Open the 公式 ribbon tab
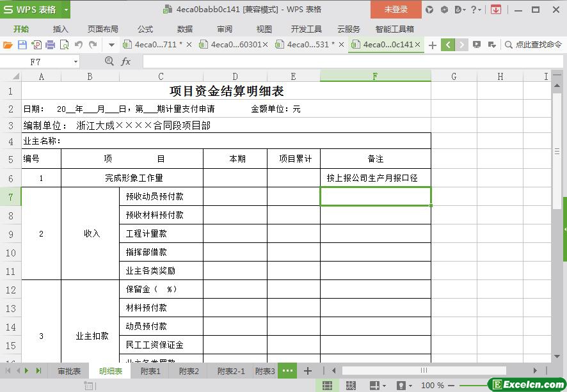 pos(145,29)
